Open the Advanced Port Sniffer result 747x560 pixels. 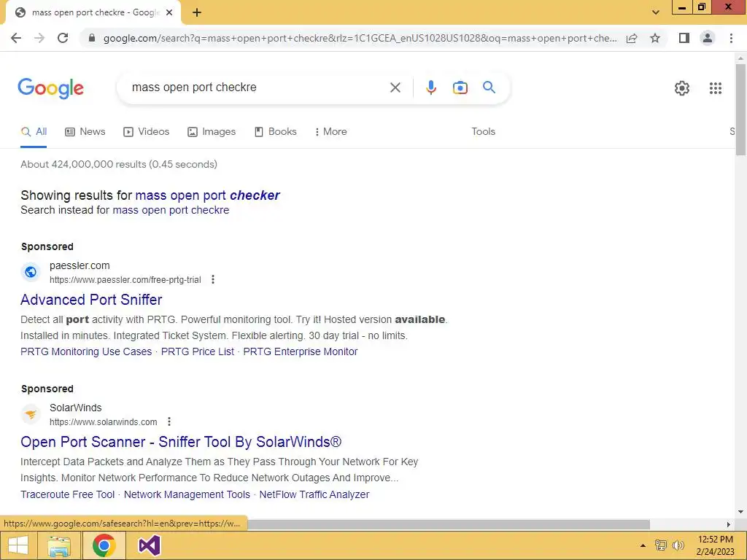(x=91, y=300)
